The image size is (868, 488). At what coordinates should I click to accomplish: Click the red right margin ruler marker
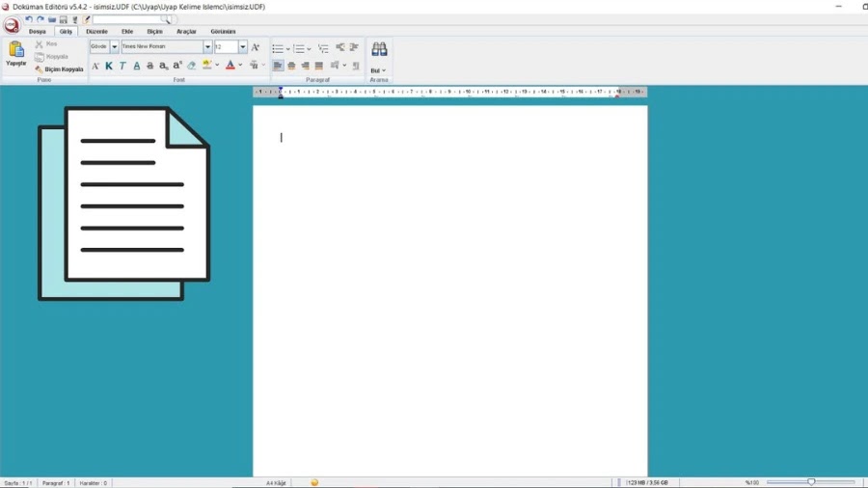point(617,96)
